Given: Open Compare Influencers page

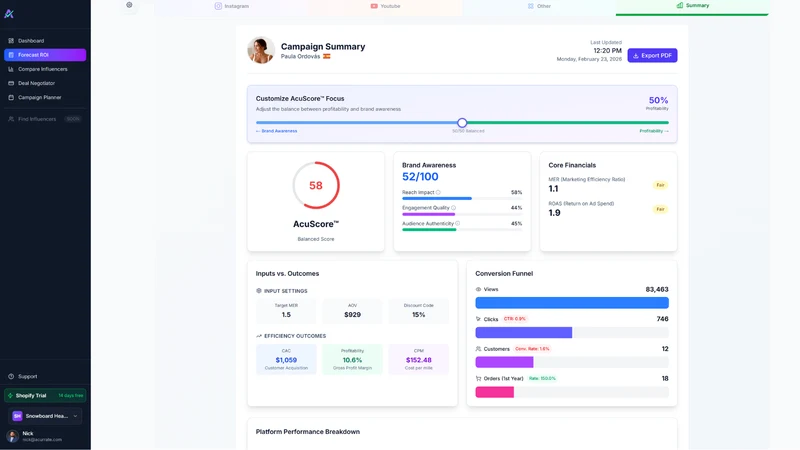Looking at the screenshot, I should pos(45,69).
